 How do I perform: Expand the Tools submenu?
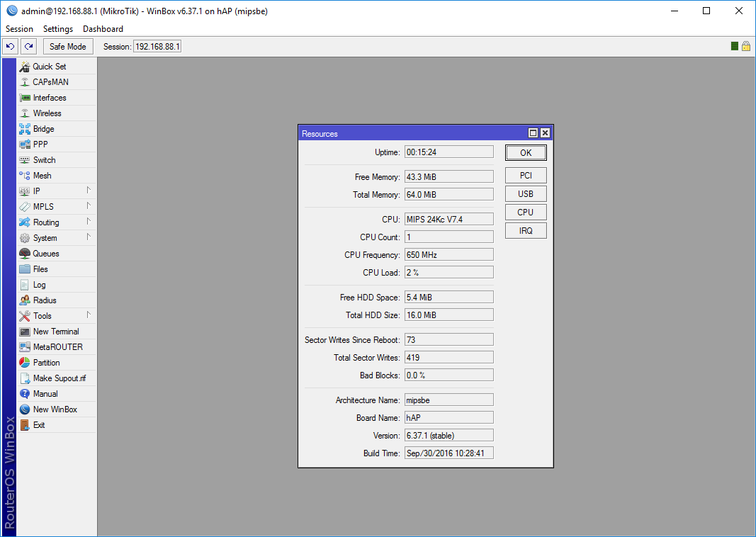[57, 316]
